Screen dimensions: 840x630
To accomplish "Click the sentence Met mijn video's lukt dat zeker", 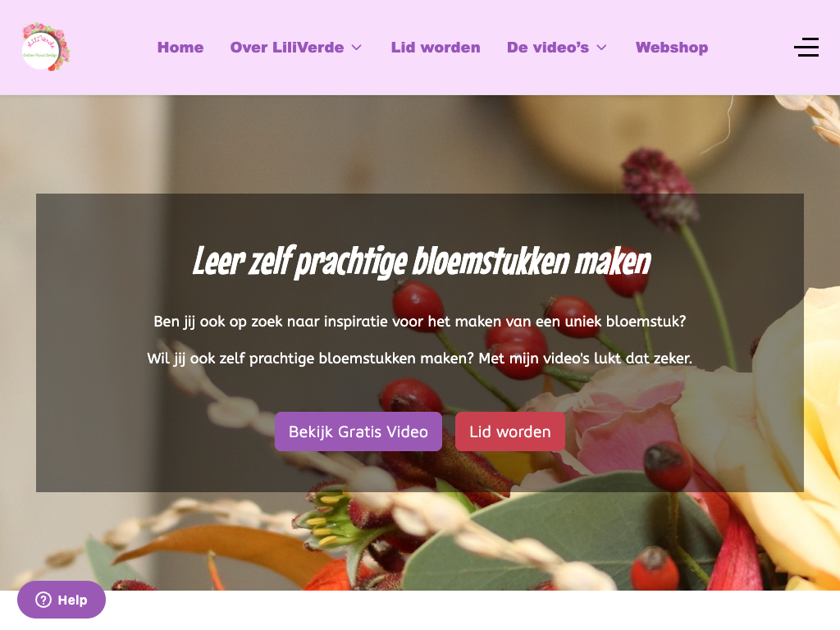I will 585,358.
